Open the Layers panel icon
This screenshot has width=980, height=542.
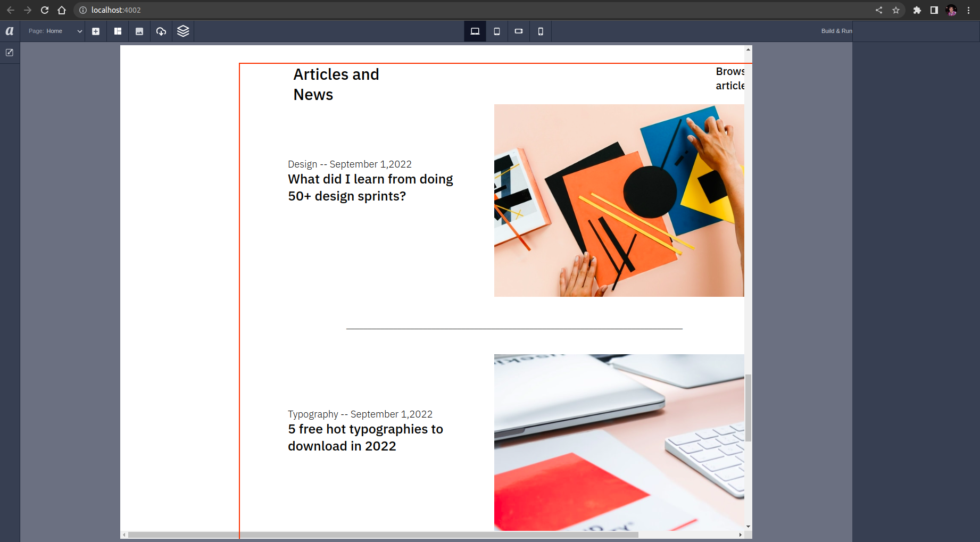click(x=183, y=31)
